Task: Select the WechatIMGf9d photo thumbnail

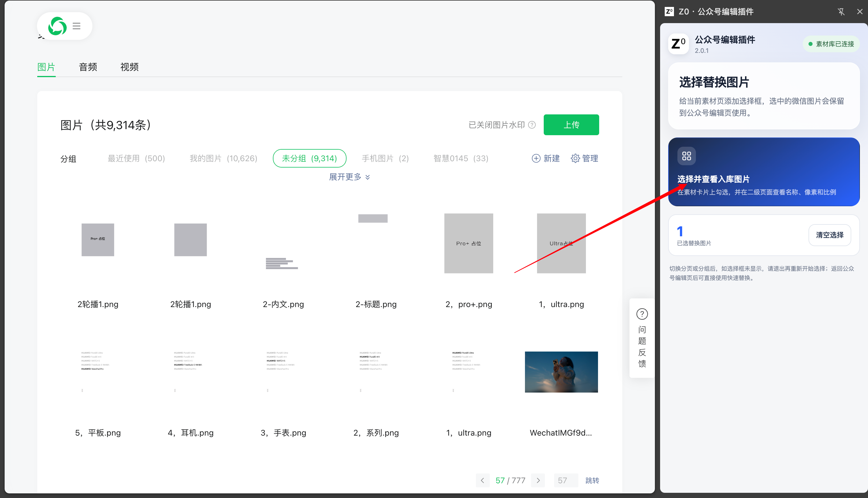Action: pos(561,372)
